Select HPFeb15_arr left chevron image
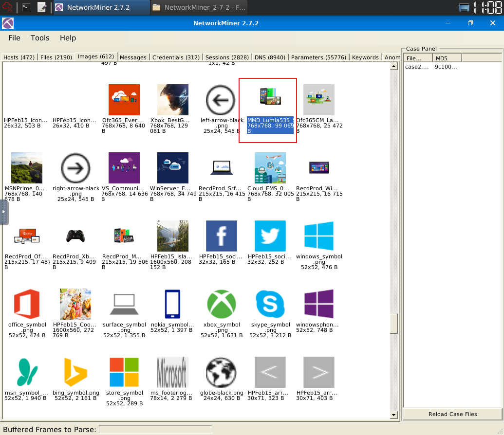 pyautogui.click(x=270, y=372)
